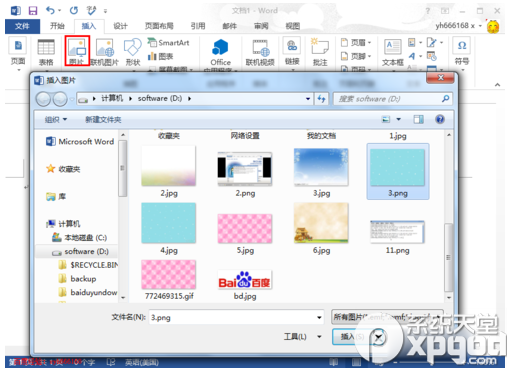The image size is (507, 368).
Task: Insert a Comment (批注)
Action: 320,52
